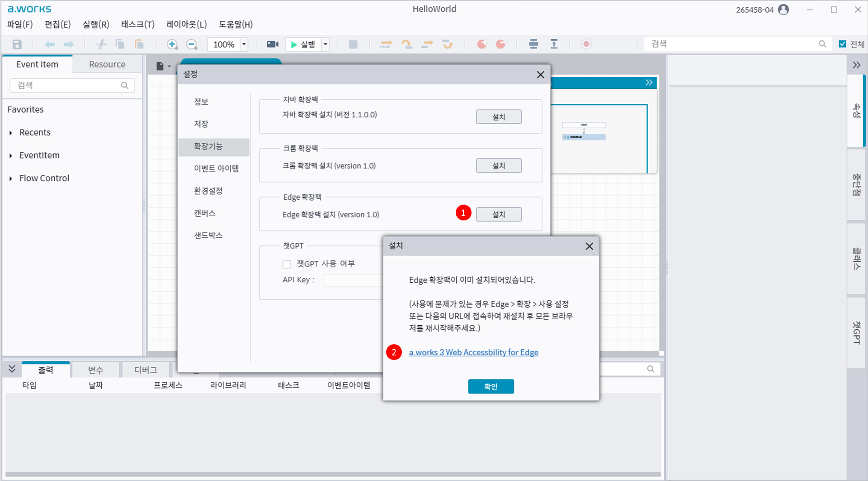Collapse the minimap panel double arrow

[x=649, y=83]
